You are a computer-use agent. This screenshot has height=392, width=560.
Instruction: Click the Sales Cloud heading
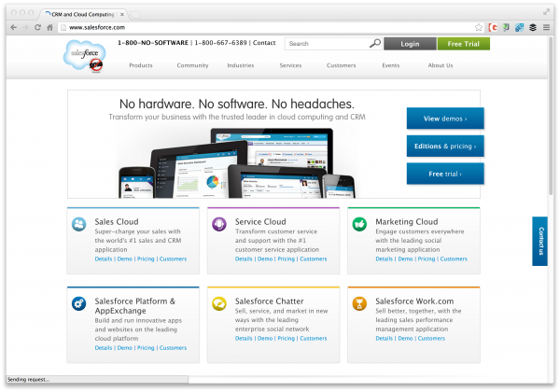pos(117,222)
